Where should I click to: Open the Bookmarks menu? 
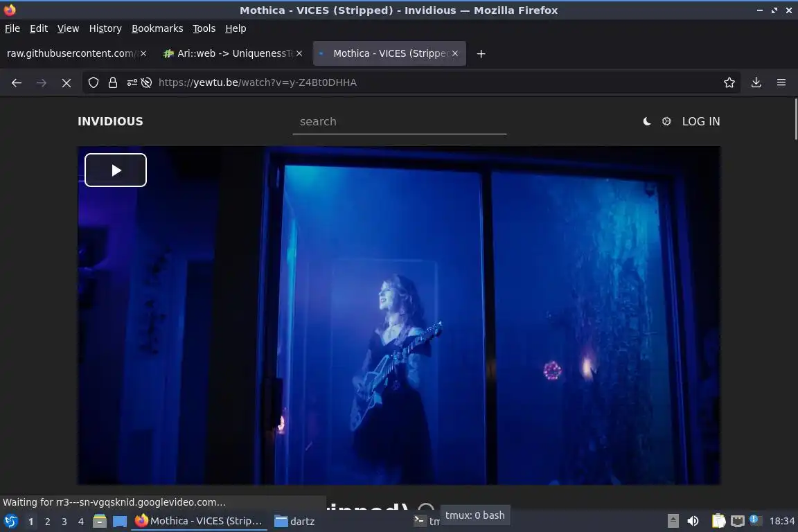(x=157, y=28)
